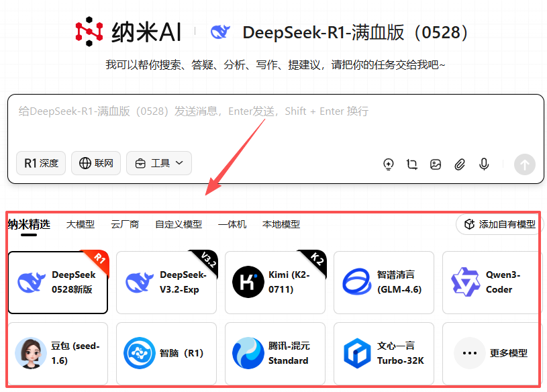Click the 腾讯-混元 swirl icon

pyautogui.click(x=248, y=353)
